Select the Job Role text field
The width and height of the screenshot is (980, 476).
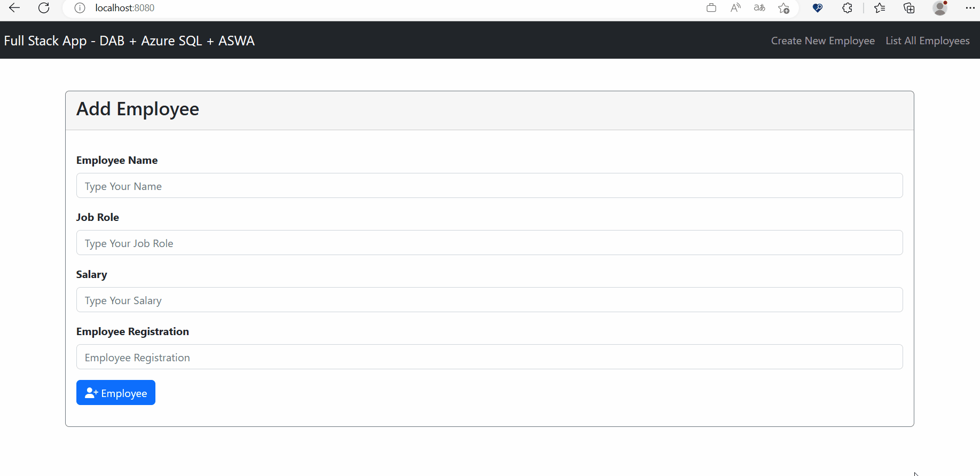click(x=489, y=243)
